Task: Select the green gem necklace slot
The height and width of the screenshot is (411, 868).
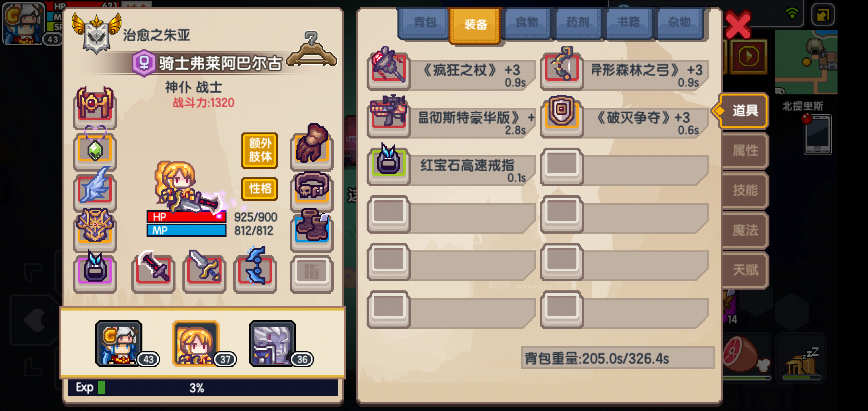Action: point(95,149)
